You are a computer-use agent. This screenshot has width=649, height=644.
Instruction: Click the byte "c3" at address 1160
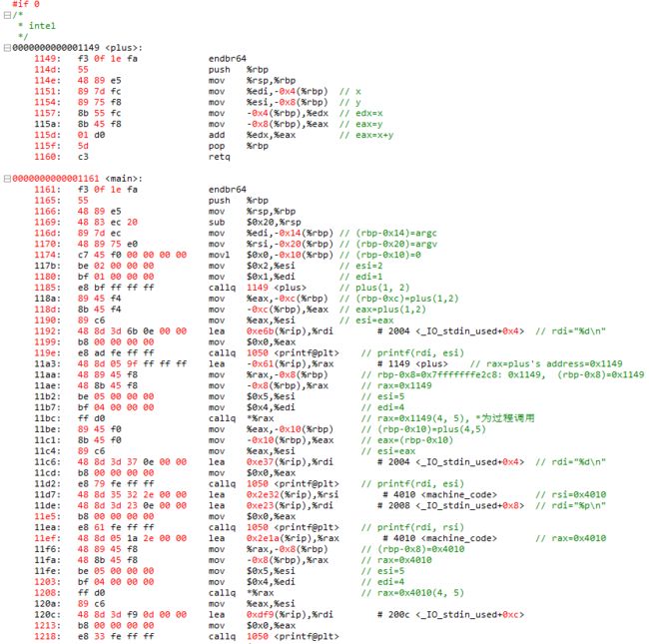tap(83, 157)
